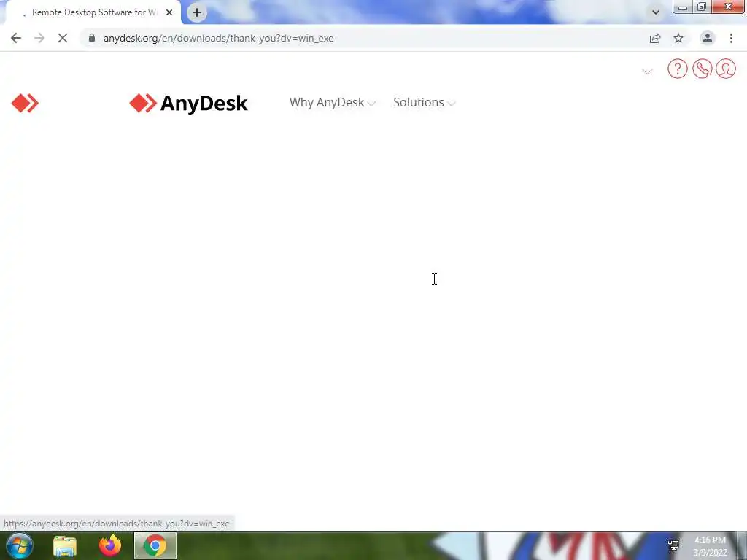Close the Chrome window
The image size is (747, 560).
pos(729,7)
